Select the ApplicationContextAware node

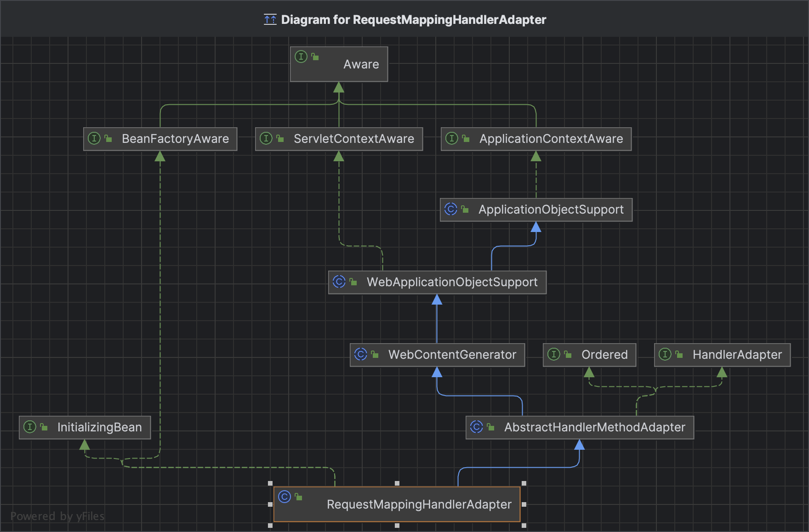tap(551, 139)
